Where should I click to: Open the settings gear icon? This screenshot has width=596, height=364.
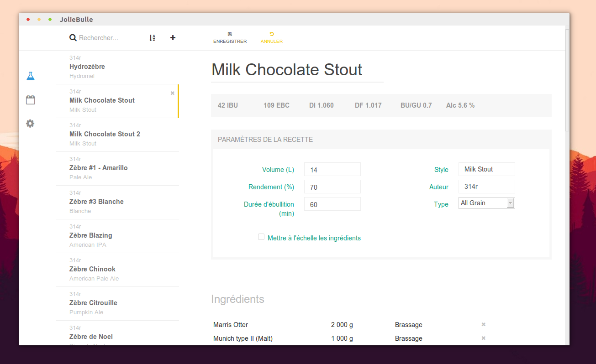pyautogui.click(x=30, y=124)
